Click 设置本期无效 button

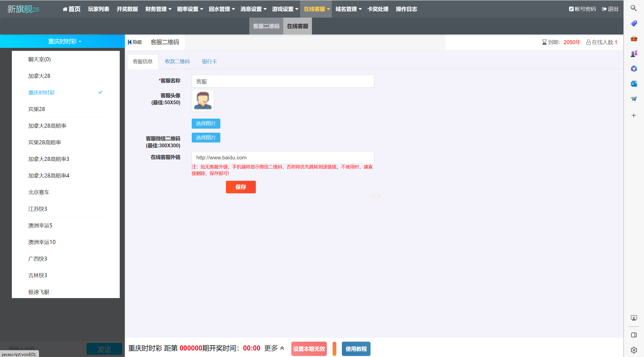309,349
